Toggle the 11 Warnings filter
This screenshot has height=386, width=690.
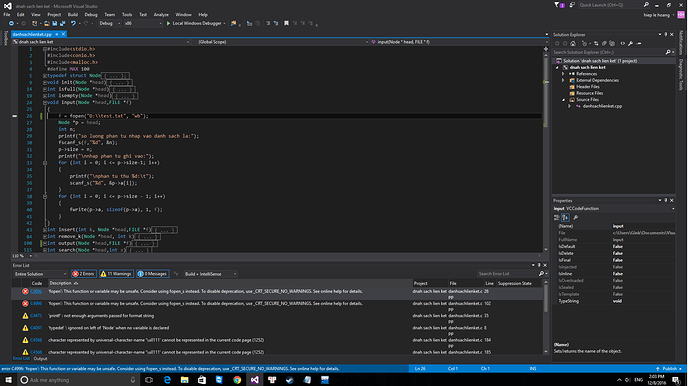coord(116,274)
